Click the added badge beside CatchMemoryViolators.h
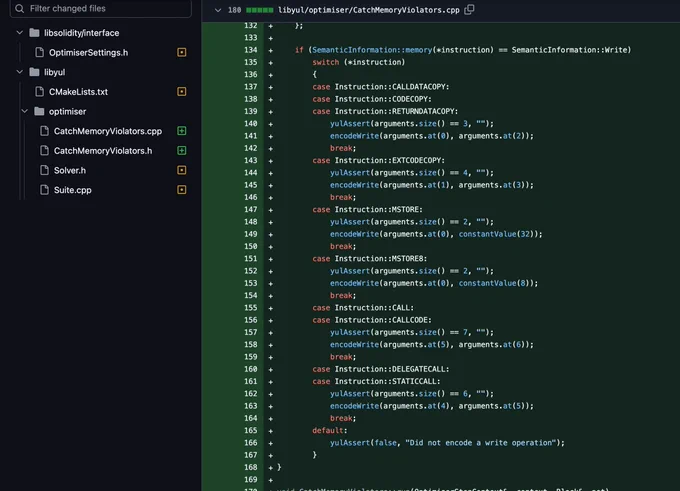 tap(182, 151)
